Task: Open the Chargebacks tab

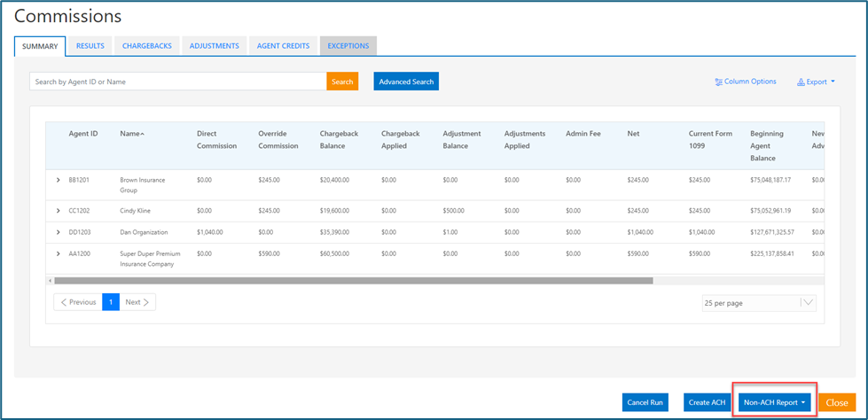Action: click(x=147, y=46)
